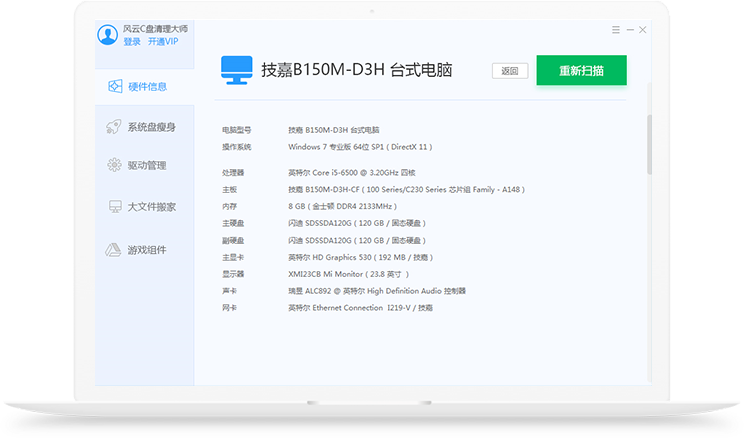
Task: Open the hamburger menu icon
Action: [x=616, y=30]
